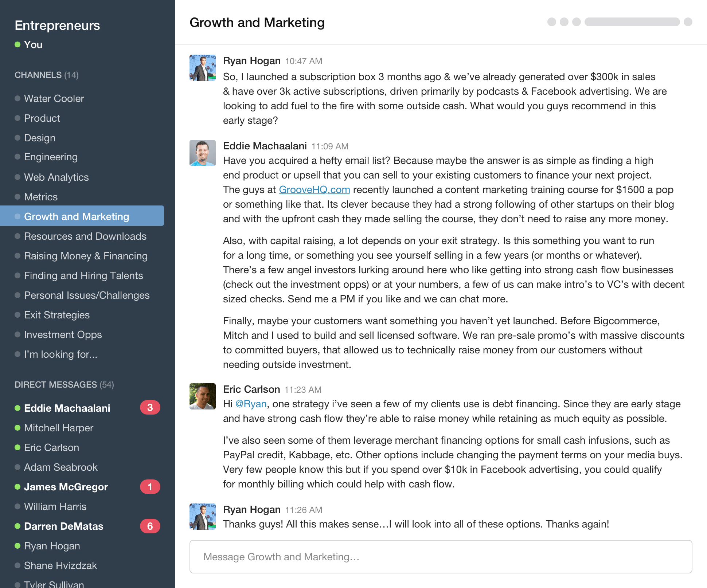Click Eric Carlson's avatar in the chat
707x588 pixels.
(202, 396)
